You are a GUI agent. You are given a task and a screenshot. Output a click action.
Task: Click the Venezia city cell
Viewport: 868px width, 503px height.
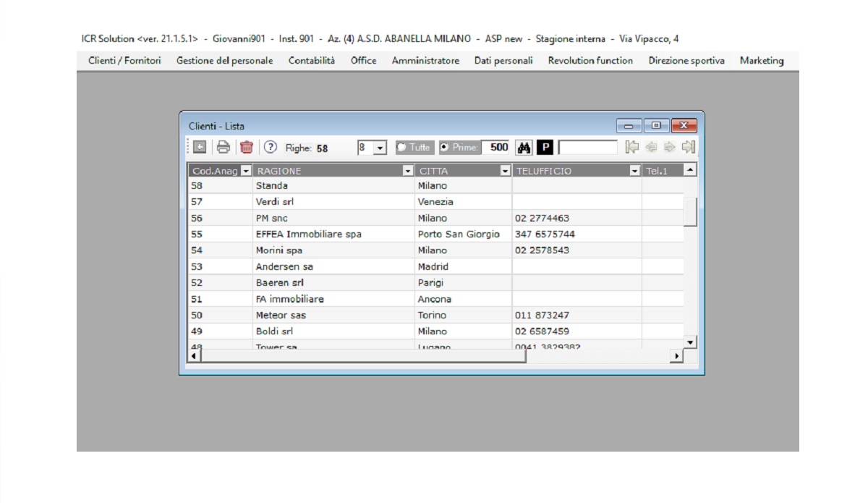pyautogui.click(x=464, y=202)
